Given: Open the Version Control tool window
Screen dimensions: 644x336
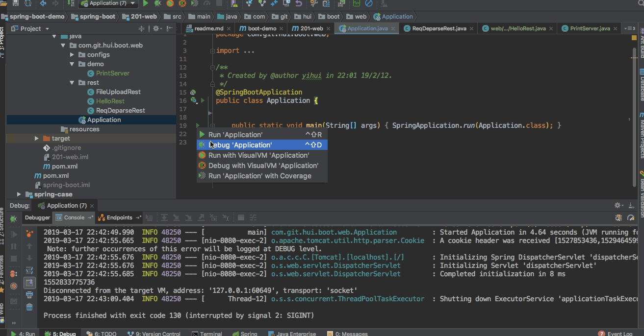Looking at the screenshot, I should pyautogui.click(x=154, y=334).
